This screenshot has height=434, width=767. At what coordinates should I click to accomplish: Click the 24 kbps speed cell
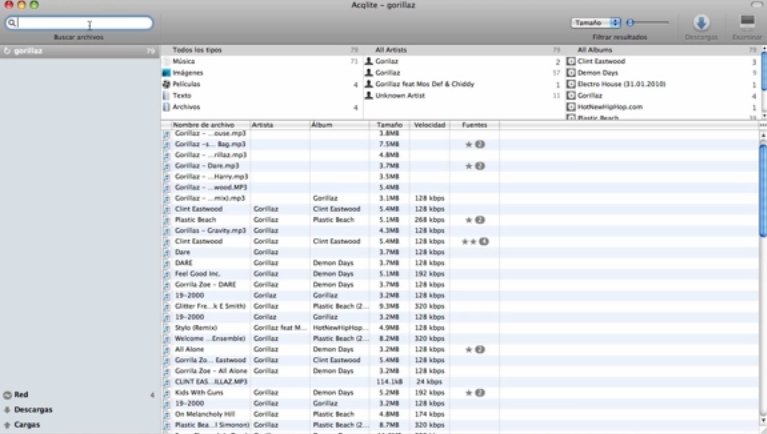pos(429,382)
